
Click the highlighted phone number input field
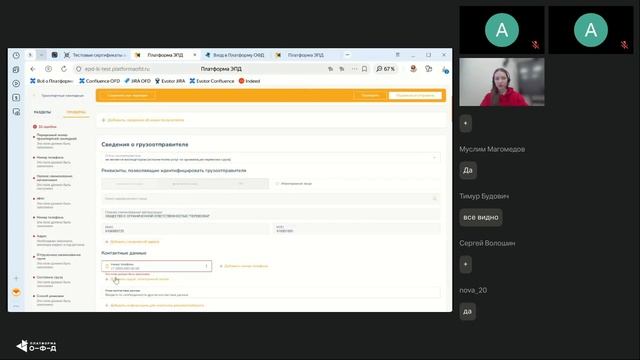(156, 266)
